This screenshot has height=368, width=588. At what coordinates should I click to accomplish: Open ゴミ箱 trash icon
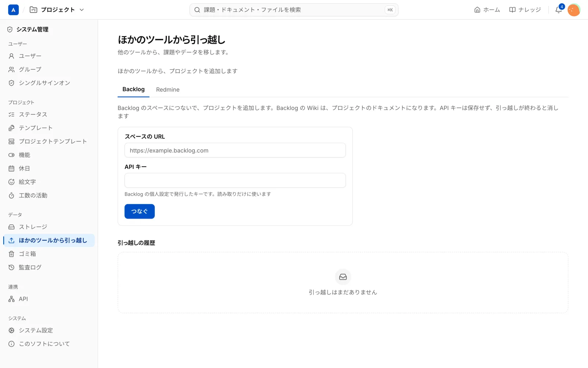tap(11, 254)
